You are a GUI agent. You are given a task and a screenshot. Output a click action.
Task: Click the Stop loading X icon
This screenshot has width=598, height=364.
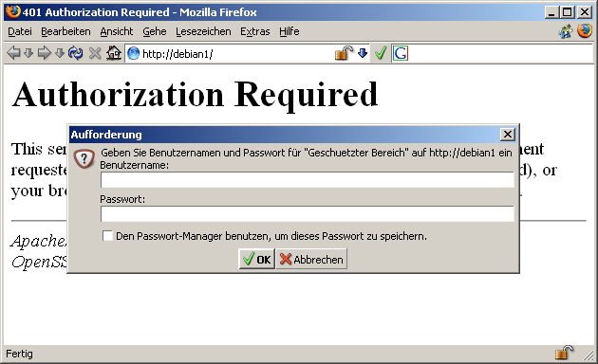click(95, 53)
